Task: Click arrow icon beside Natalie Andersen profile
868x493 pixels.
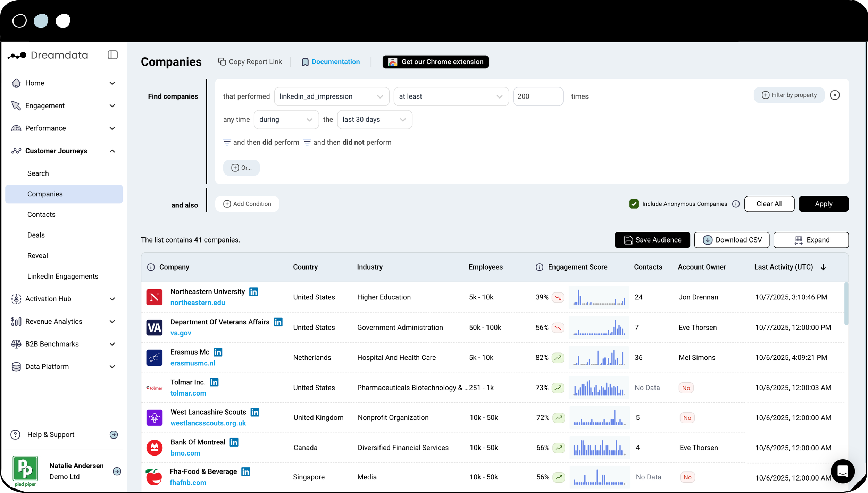Action: pos(117,471)
